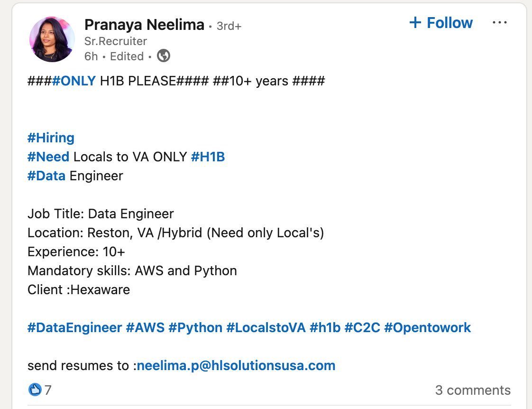Open the #Hiring hashtag
532x409 pixels.
51,138
